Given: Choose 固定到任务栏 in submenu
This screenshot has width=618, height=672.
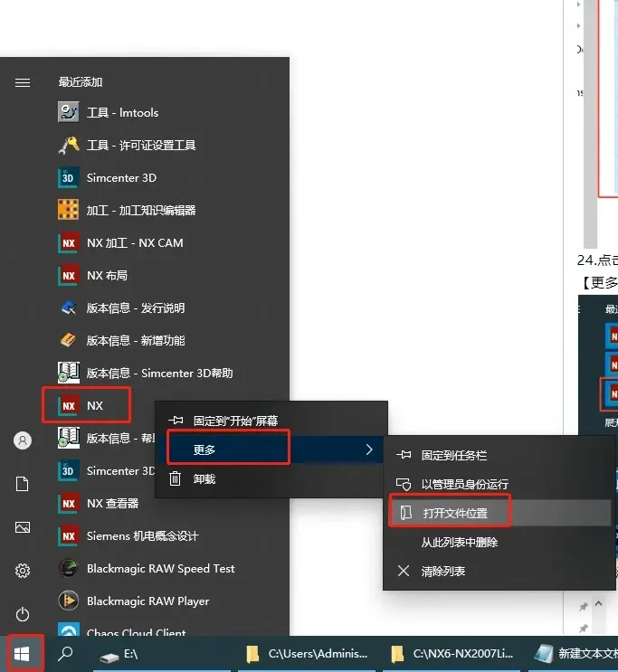Looking at the screenshot, I should pyautogui.click(x=499, y=455).
